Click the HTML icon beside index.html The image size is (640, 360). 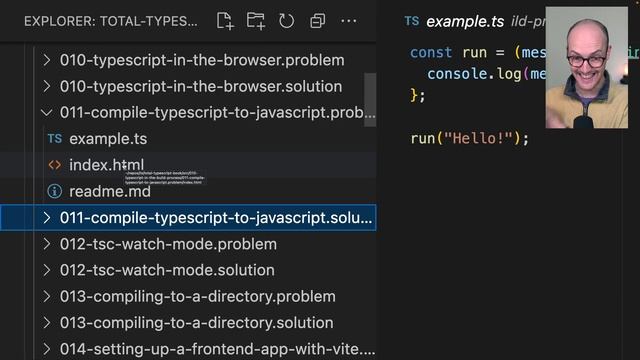point(55,165)
